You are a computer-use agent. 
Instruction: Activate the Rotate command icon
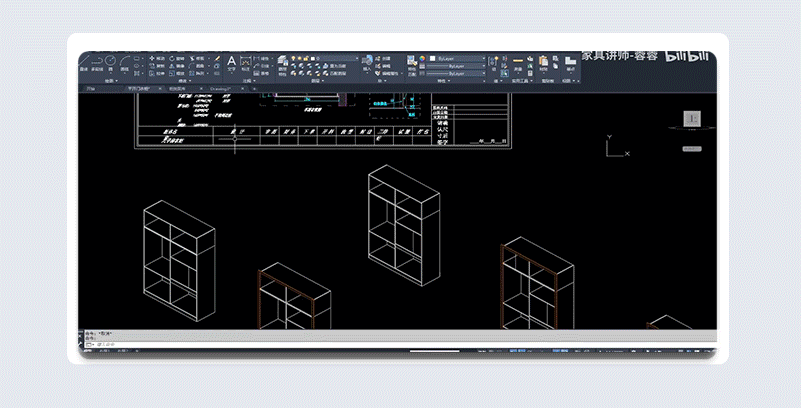pos(172,58)
